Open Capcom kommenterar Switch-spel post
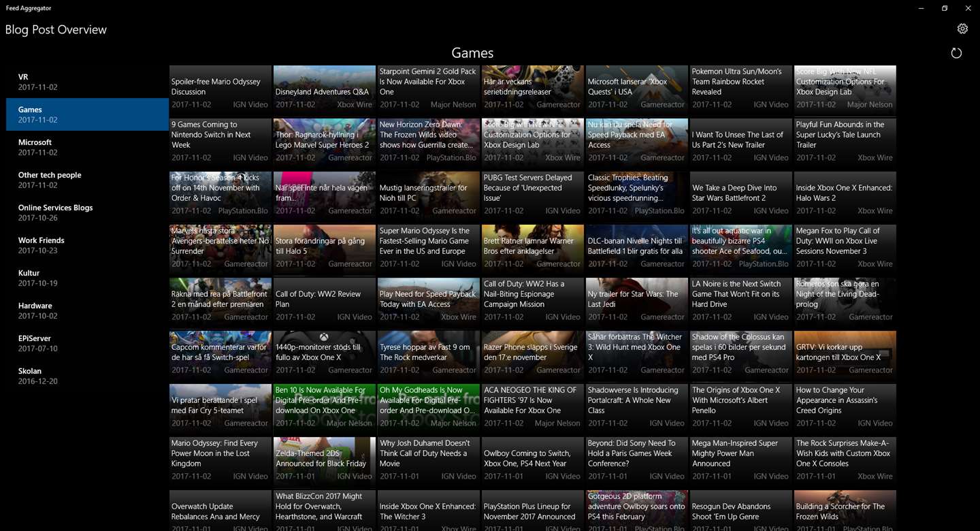The height and width of the screenshot is (531, 980). [220, 356]
